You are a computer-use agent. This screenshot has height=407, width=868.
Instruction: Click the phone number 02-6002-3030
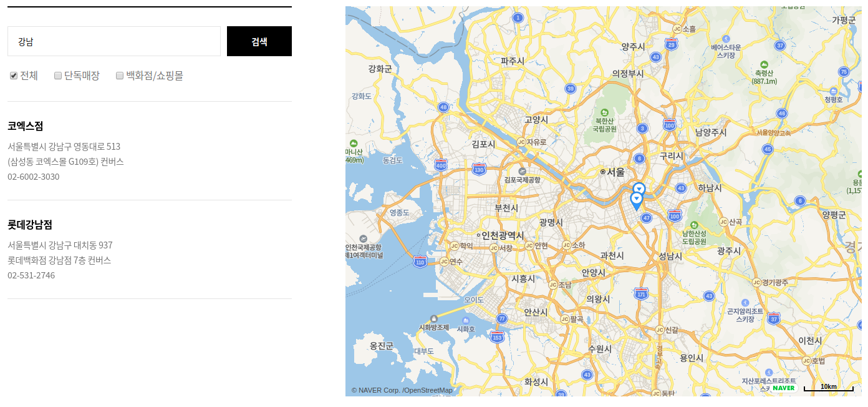[34, 177]
